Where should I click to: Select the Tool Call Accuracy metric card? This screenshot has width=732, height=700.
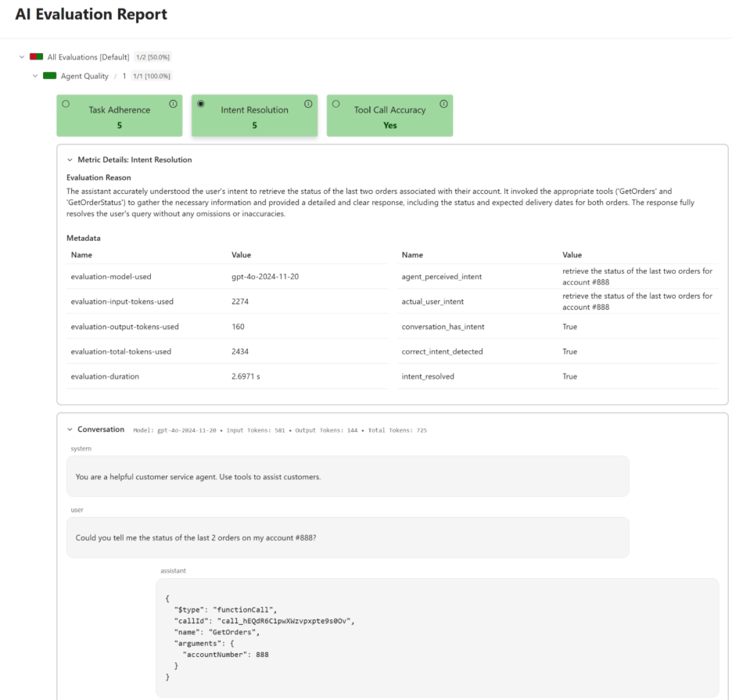(x=389, y=116)
